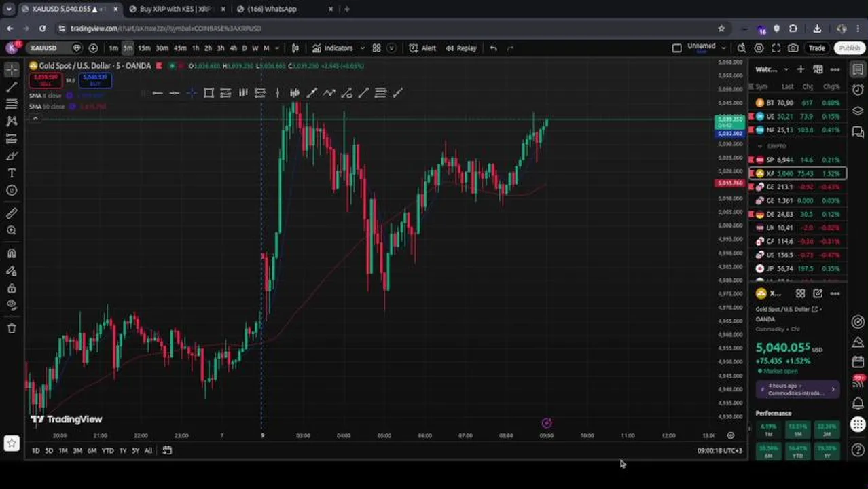Toggle the watchlist panel icon
868x489 pixels.
click(858, 70)
